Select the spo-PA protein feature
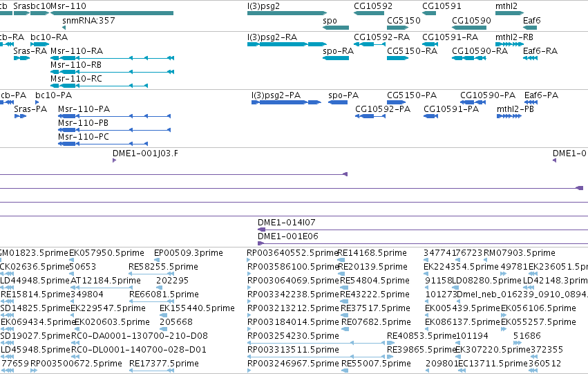 (x=338, y=102)
